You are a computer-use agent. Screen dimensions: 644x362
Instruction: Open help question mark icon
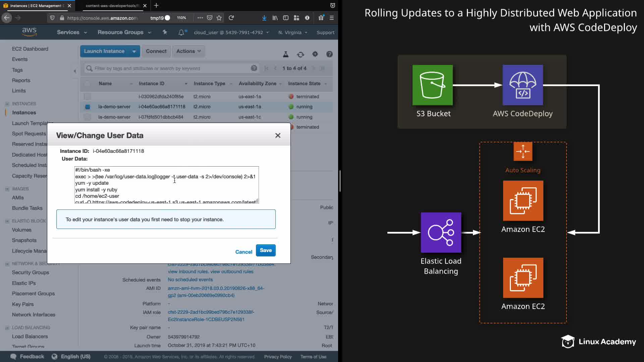click(329, 54)
